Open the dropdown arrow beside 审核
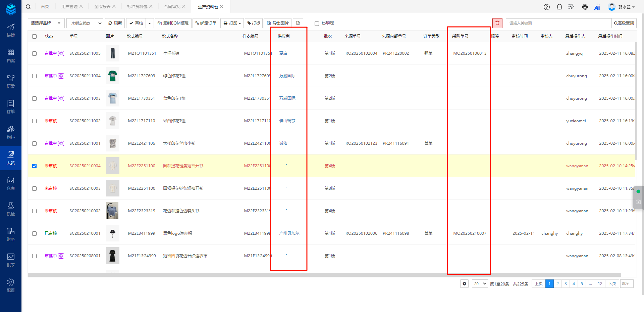Image resolution: width=644 pixels, height=312 pixels. 150,23
